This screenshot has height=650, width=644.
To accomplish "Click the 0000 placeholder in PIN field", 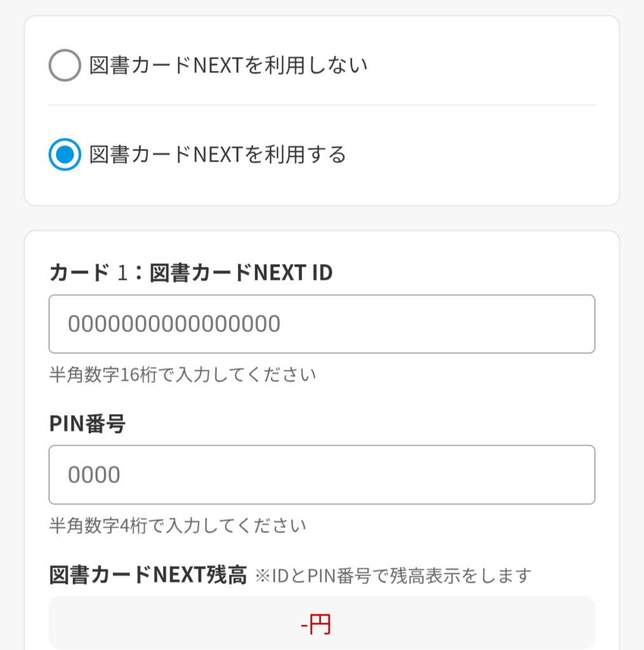I will coord(94,475).
